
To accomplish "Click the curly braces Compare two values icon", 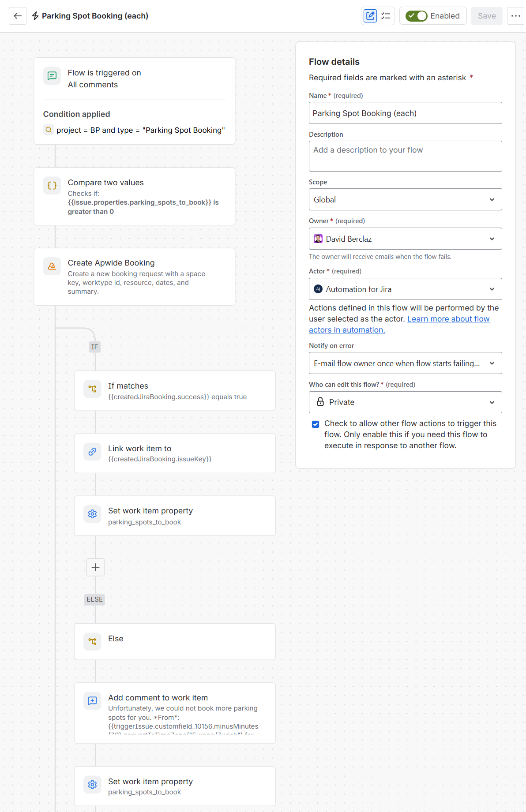I will coord(52,186).
